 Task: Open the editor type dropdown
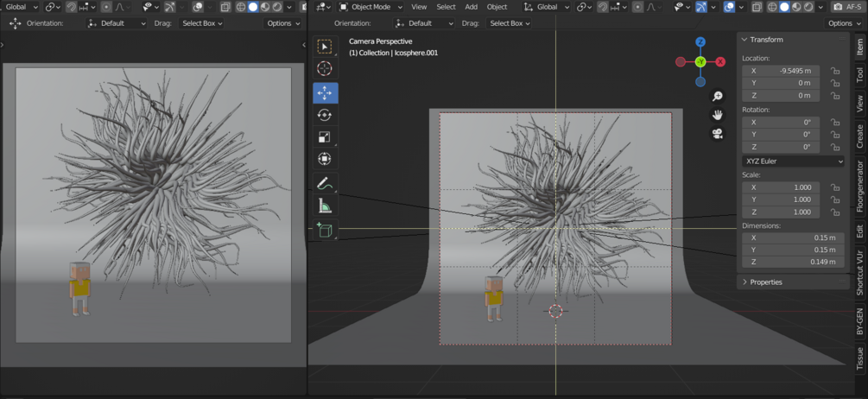click(x=323, y=7)
